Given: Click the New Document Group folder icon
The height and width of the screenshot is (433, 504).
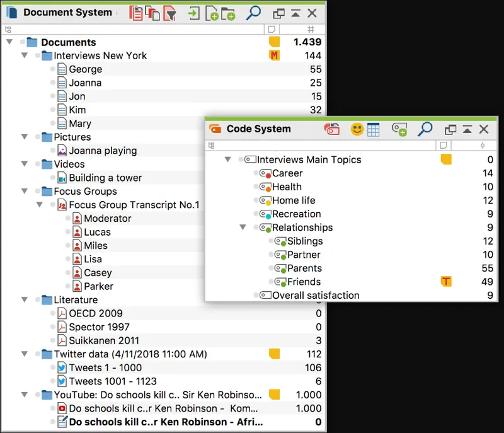Looking at the screenshot, I should click(227, 13).
